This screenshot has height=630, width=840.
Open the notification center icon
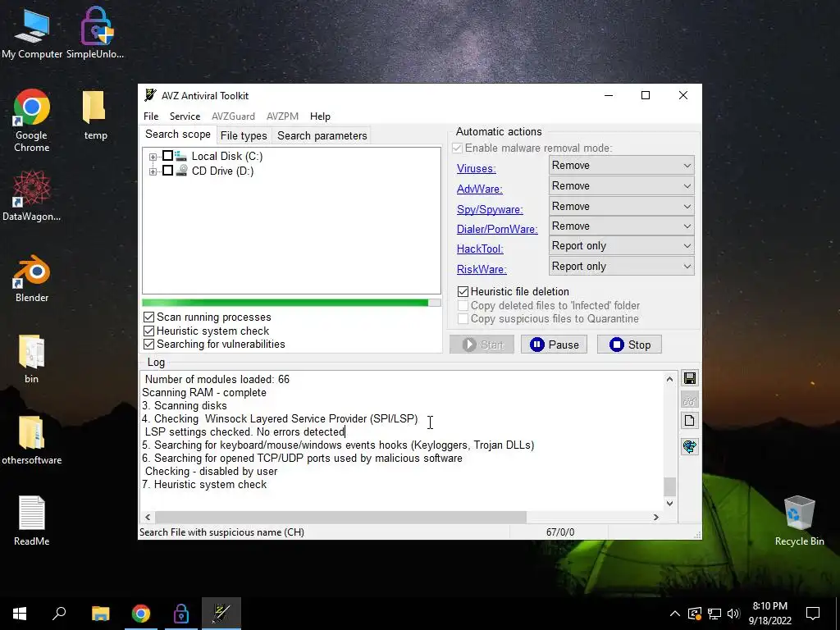813,614
